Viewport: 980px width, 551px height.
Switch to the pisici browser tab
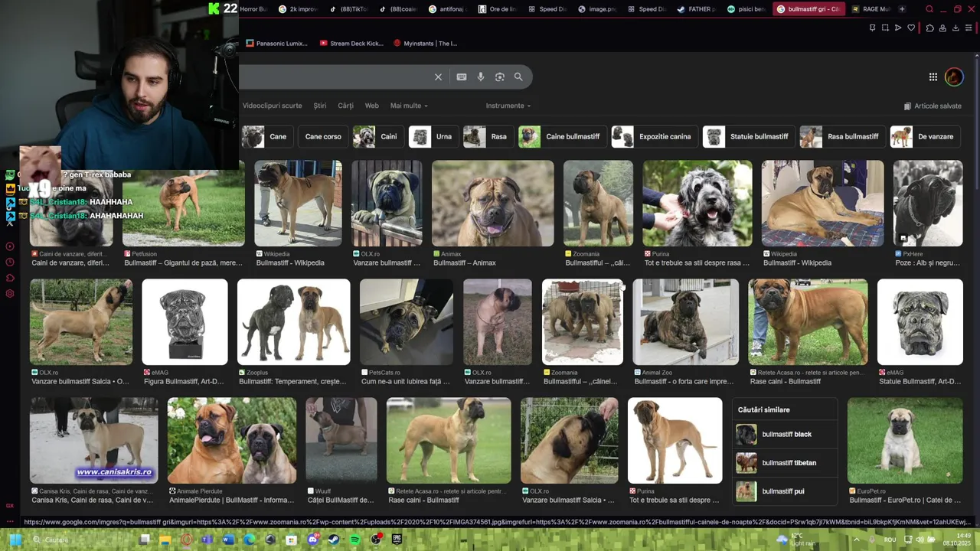(746, 9)
